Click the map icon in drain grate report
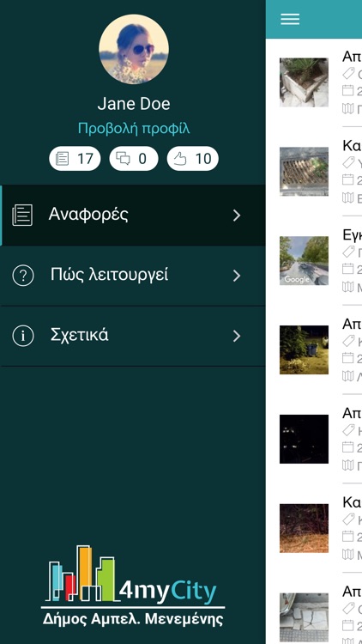 point(348,197)
